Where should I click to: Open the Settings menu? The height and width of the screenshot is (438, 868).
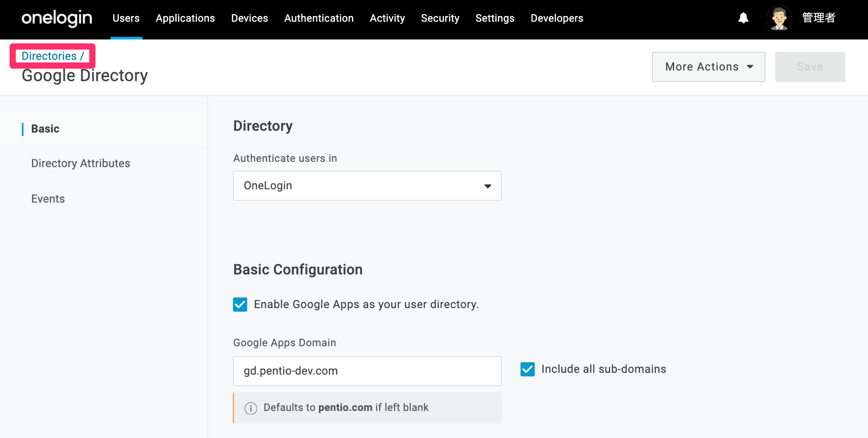(x=495, y=18)
